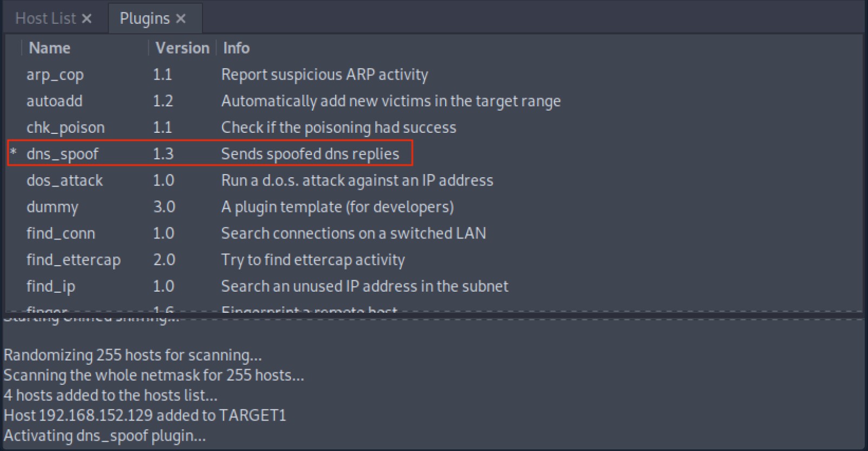Screen dimensions: 868x451
Task: Choose the find_conn plugin
Action: click(x=61, y=234)
